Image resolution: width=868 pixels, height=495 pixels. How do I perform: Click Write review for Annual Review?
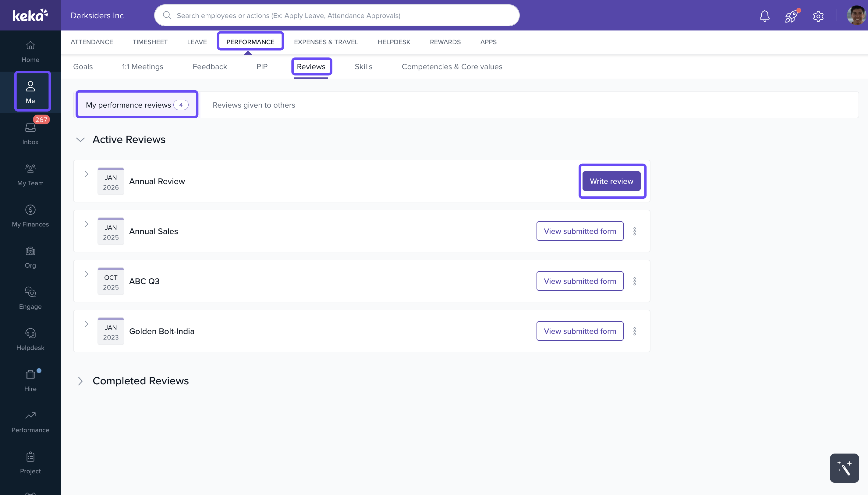pos(611,181)
